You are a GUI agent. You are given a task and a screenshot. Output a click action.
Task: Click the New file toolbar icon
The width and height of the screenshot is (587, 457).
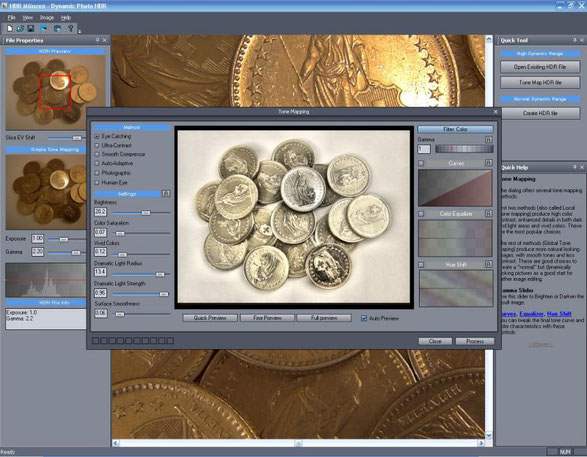pos(10,28)
